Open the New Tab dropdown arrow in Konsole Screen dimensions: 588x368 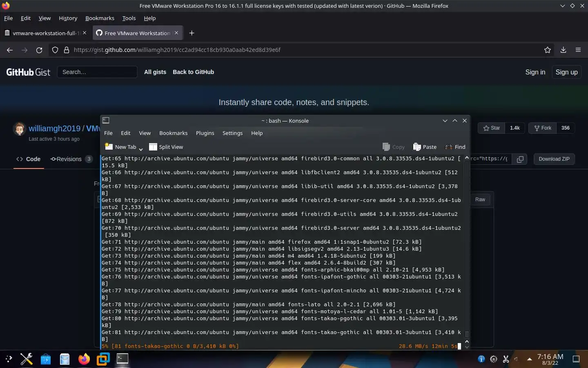coord(141,149)
